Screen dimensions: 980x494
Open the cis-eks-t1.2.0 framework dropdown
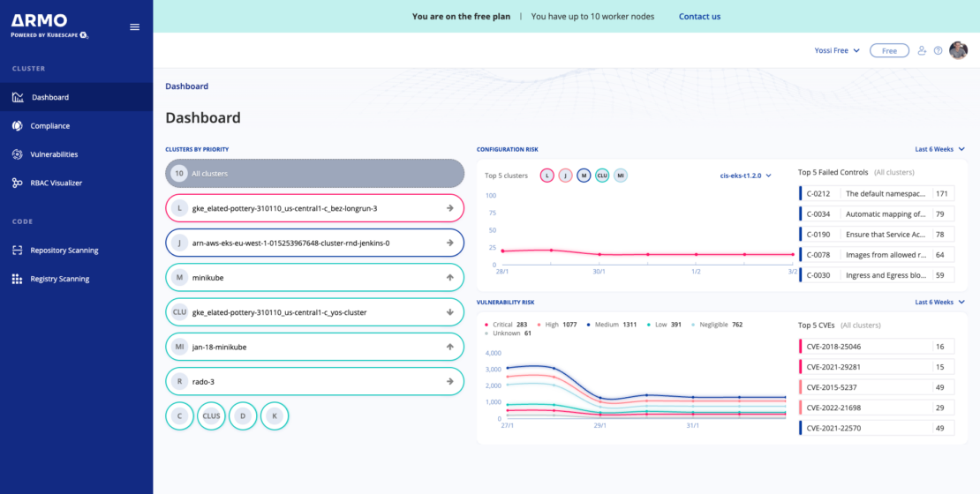coord(746,176)
